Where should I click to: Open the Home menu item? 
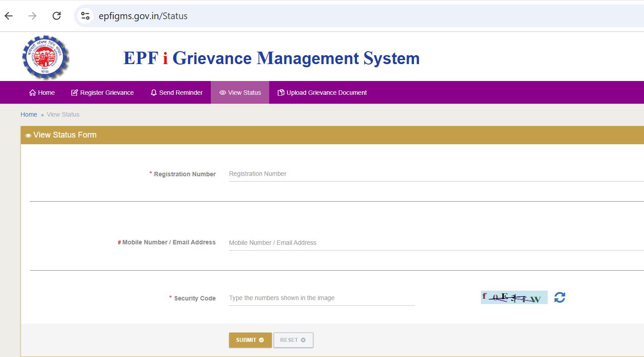[42, 93]
